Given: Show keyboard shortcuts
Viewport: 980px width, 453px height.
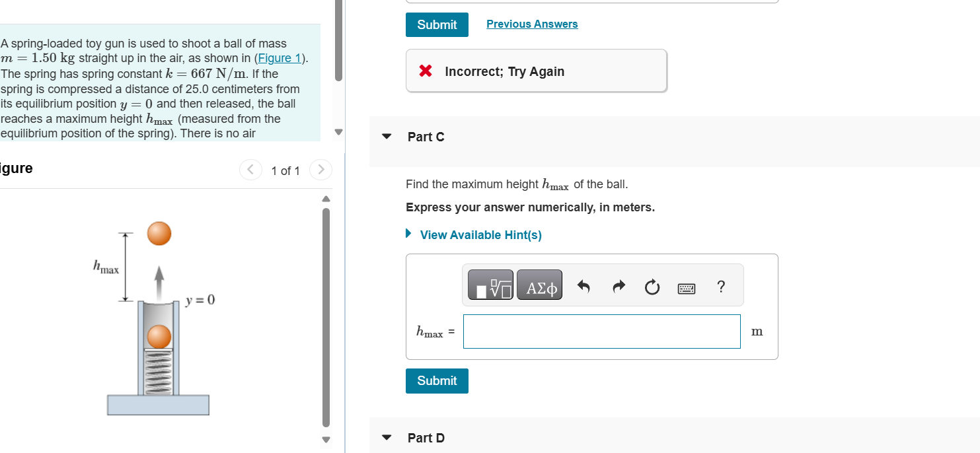Looking at the screenshot, I should coord(686,287).
